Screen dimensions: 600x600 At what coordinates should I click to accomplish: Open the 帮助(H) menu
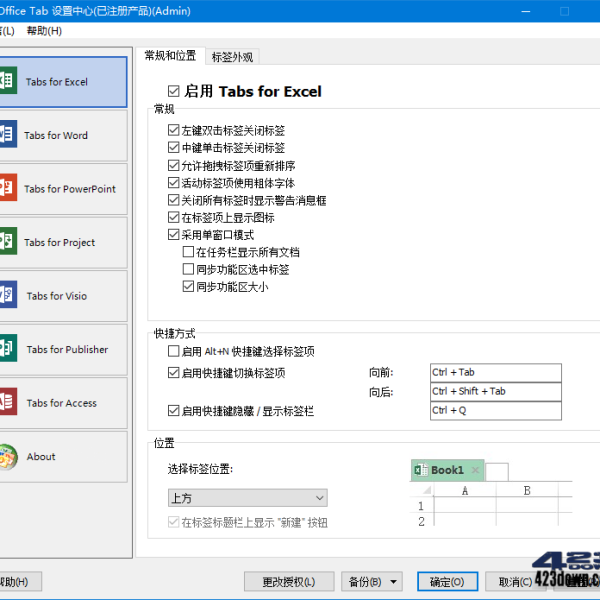44,31
